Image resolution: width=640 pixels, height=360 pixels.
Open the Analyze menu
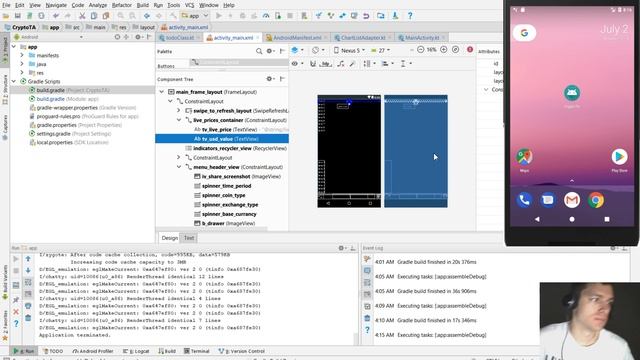tap(98, 5)
